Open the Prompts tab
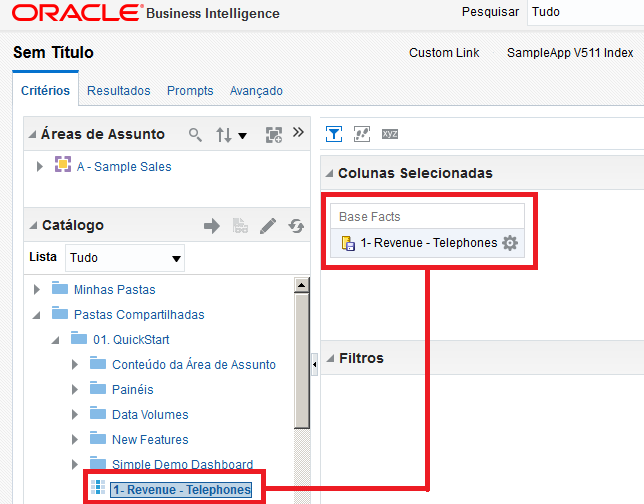644x504 pixels. 190,91
